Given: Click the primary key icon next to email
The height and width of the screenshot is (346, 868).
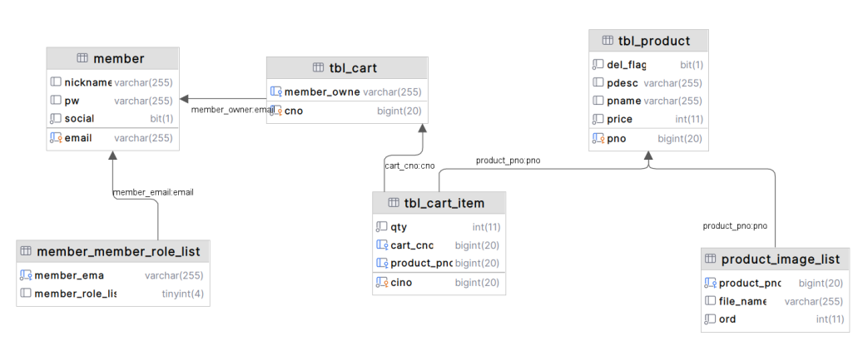Looking at the screenshot, I should (x=56, y=138).
